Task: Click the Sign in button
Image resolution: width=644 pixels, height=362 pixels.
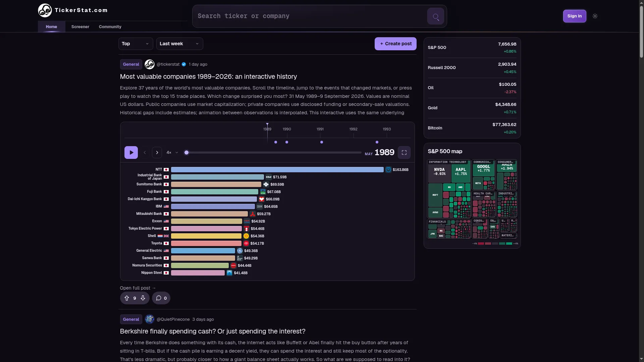Action: click(x=575, y=16)
